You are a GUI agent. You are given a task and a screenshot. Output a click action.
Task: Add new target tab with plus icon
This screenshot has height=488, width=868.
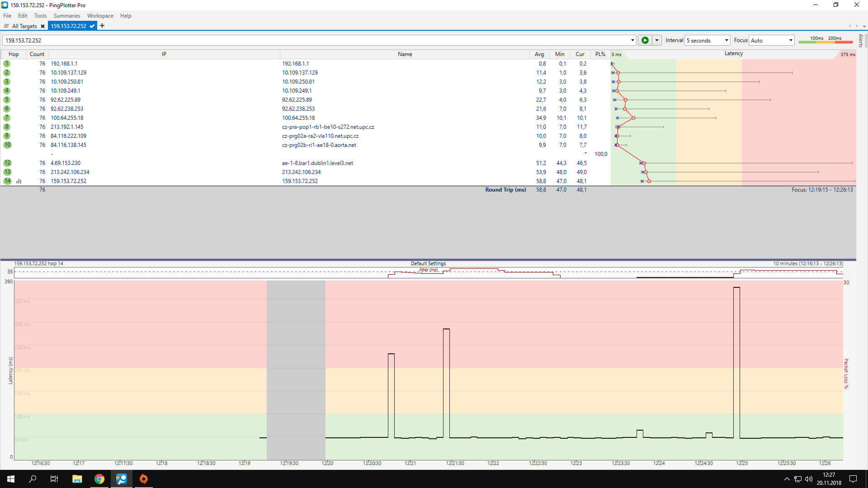102,26
